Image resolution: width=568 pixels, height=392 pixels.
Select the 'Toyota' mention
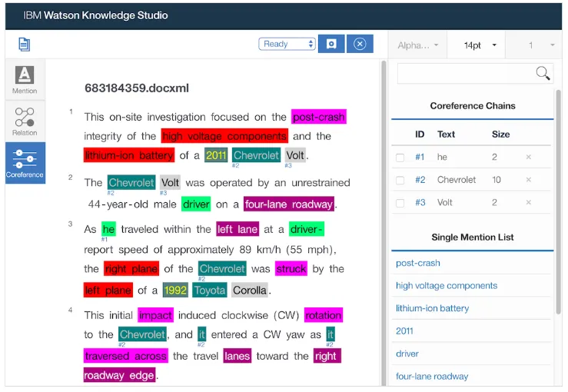210,291
